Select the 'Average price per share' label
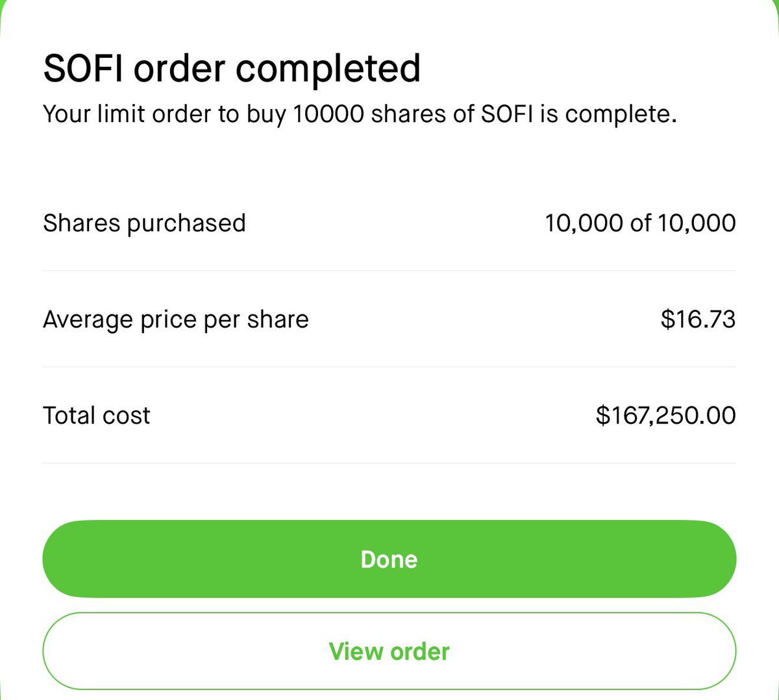This screenshot has width=779, height=700. tap(176, 319)
